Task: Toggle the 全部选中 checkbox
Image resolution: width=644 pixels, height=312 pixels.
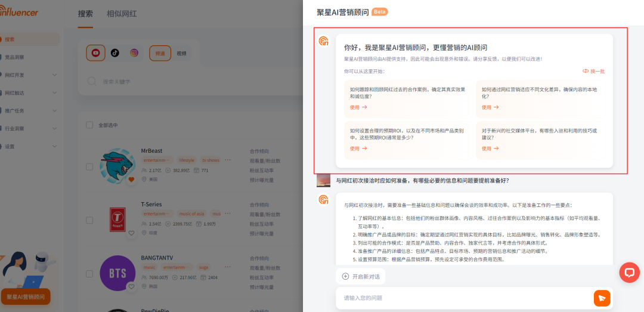Action: coord(89,125)
